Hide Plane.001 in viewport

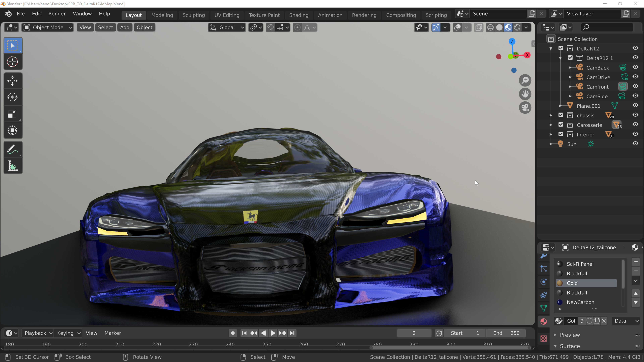[x=635, y=105]
